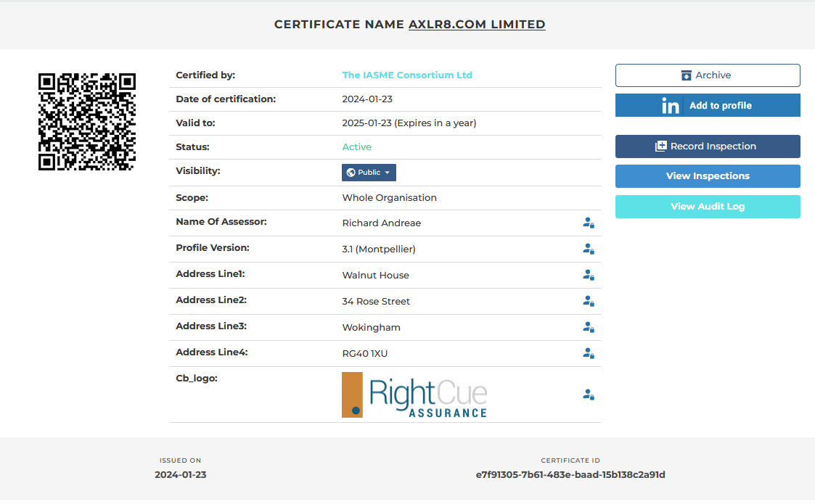Click the privacy icon next to 34 Rose Street
Image resolution: width=815 pixels, height=504 pixels.
[589, 301]
